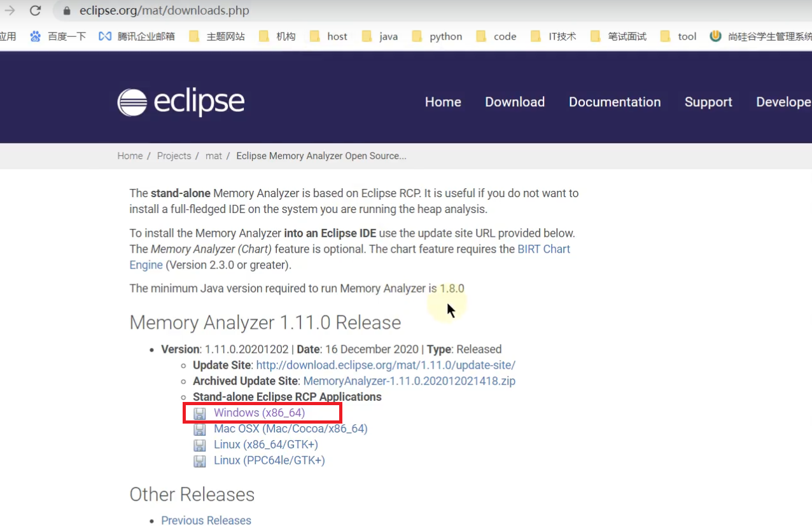
Task: Open the update-site URL link
Action: pyautogui.click(x=386, y=365)
